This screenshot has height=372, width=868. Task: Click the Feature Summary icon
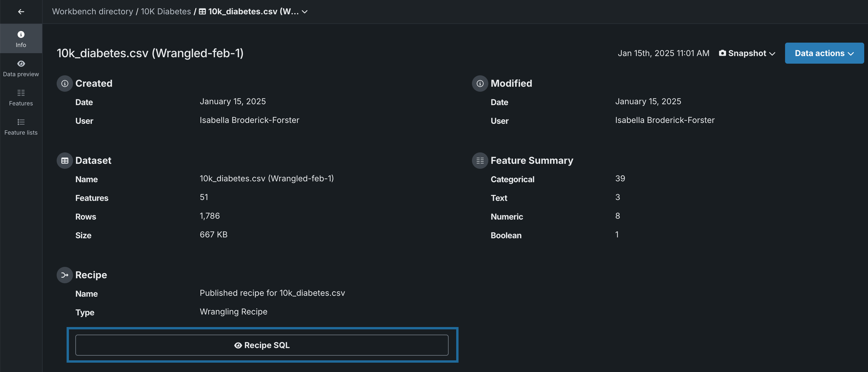pyautogui.click(x=480, y=161)
